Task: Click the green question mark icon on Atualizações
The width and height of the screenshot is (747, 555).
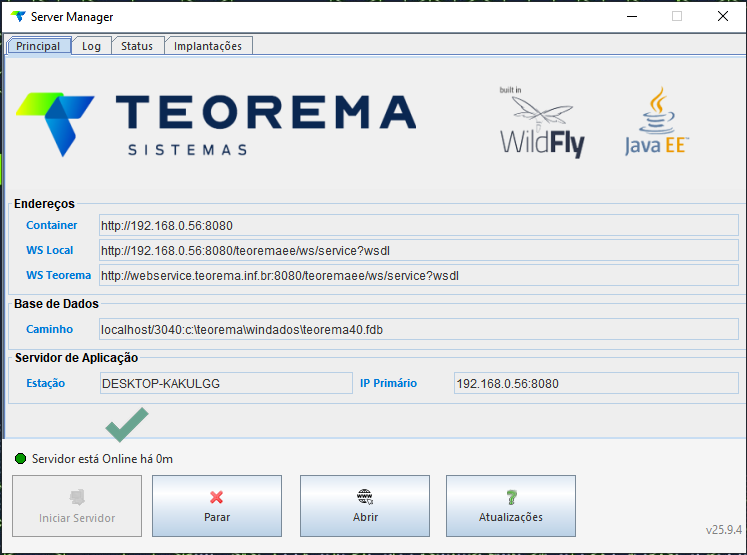Action: tap(511, 497)
